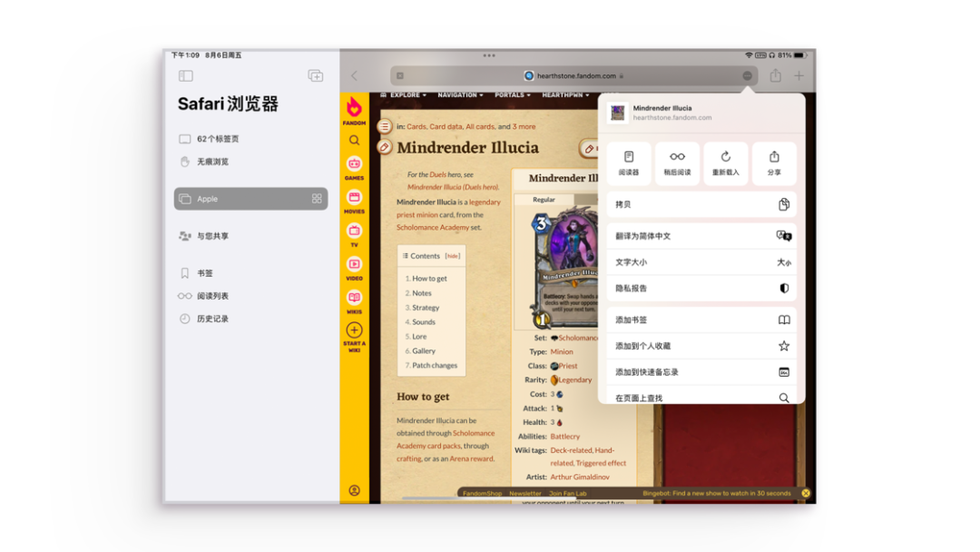This screenshot has width=980, height=552.
Task: Tap Share button in the page menu
Action: [774, 163]
